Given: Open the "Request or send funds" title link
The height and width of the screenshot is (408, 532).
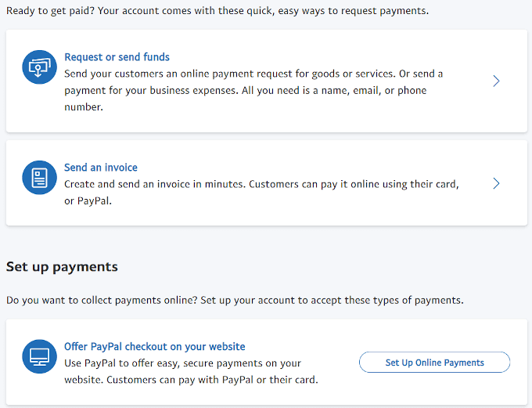Looking at the screenshot, I should pos(117,57).
